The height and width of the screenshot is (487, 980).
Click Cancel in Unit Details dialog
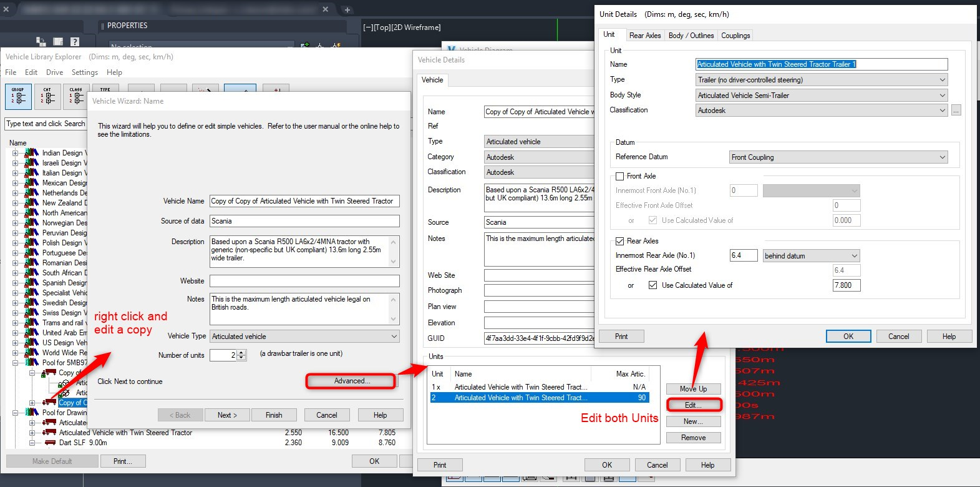[x=899, y=337]
